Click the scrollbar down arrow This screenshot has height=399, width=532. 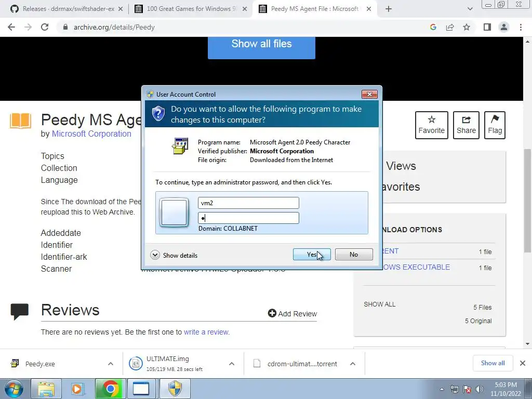click(527, 344)
